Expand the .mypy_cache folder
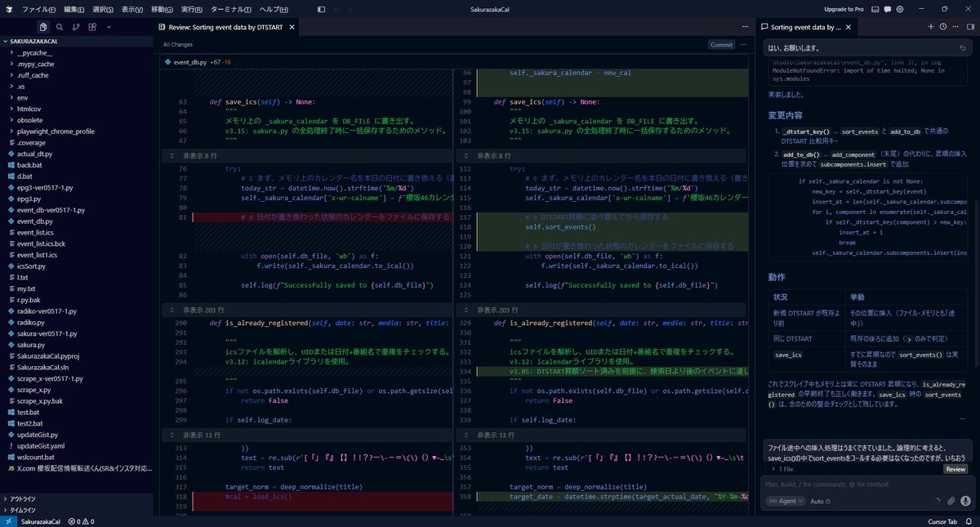The height and width of the screenshot is (527, 980). pyautogui.click(x=78, y=64)
